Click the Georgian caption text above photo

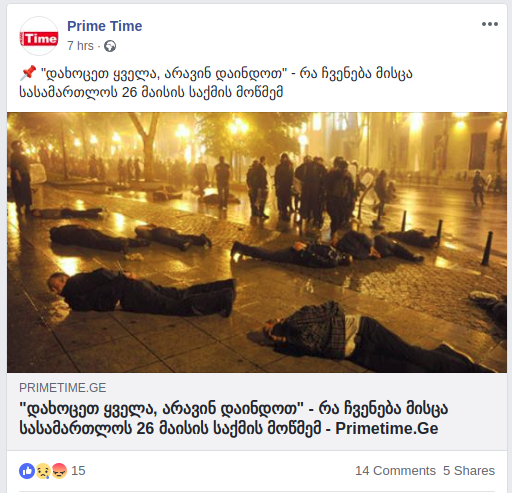(x=216, y=82)
